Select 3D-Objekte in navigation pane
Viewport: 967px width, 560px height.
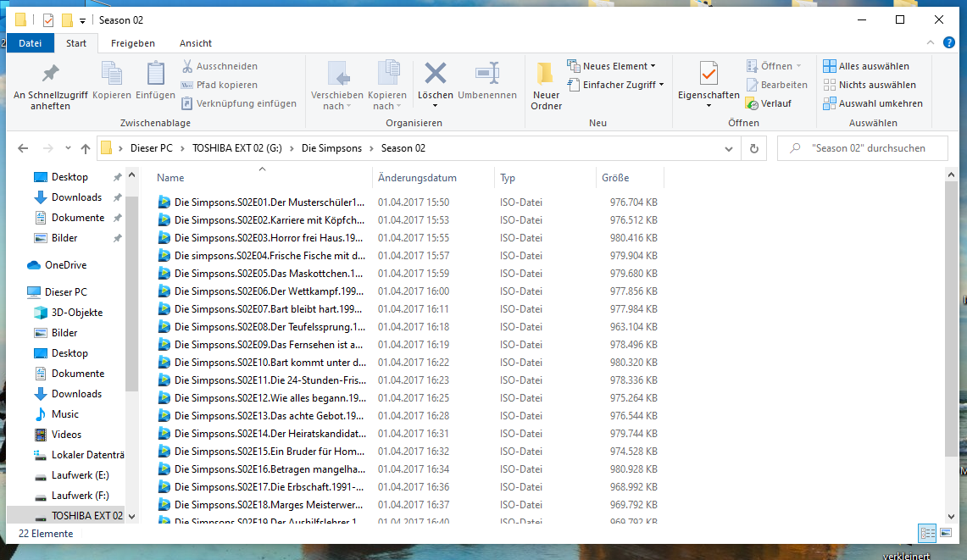click(x=68, y=313)
